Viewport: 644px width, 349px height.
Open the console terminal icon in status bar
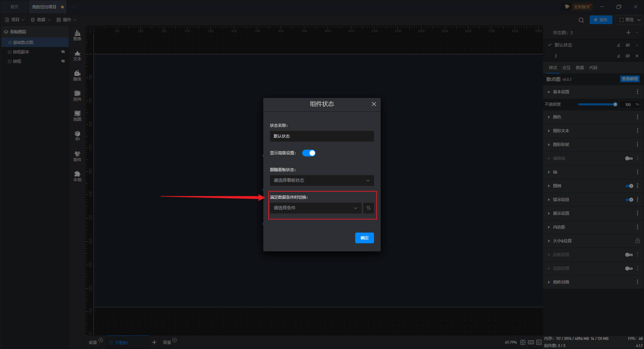(x=539, y=342)
